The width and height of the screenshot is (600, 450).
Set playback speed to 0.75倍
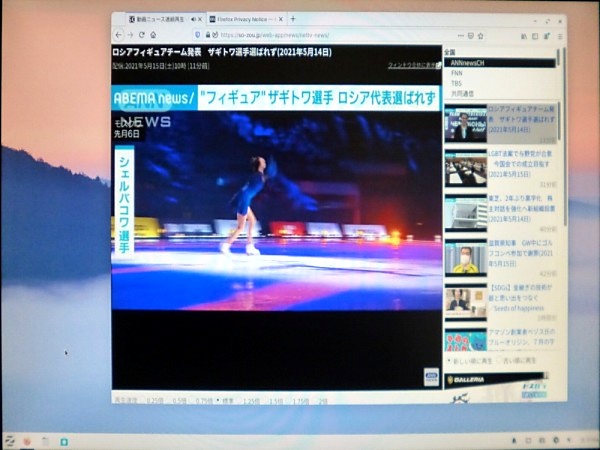(203, 401)
